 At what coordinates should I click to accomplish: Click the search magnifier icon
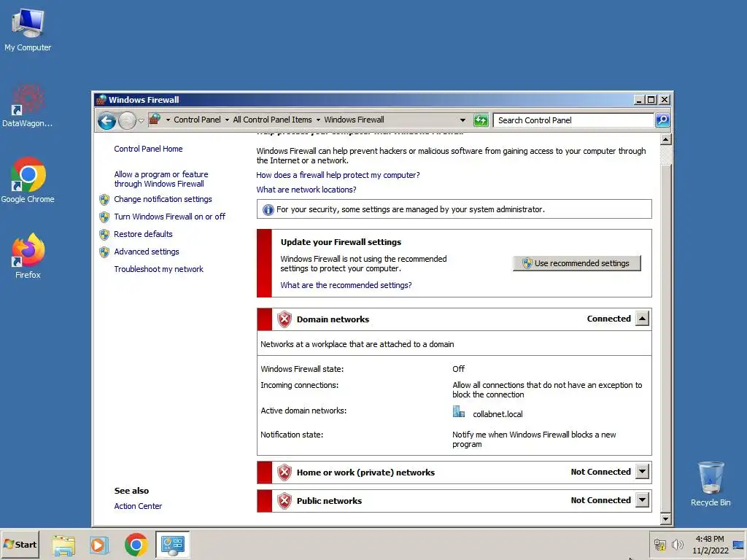point(662,120)
